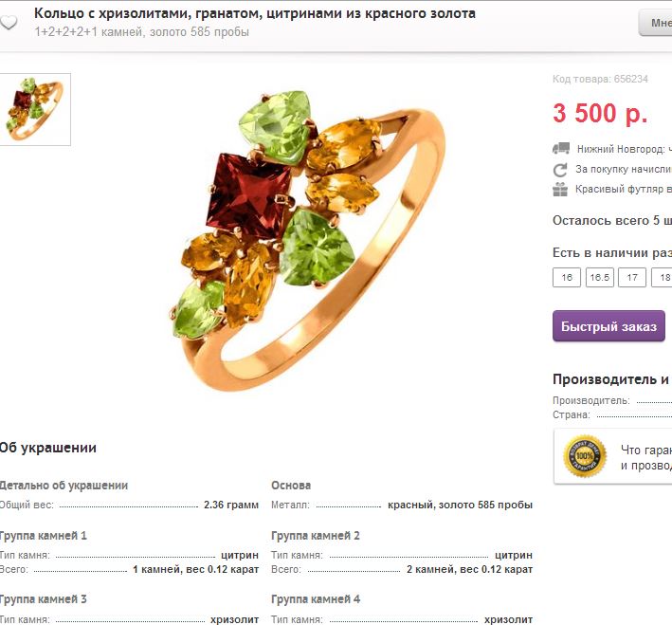Screen dimensions: 672x625
Task: Click the За покупку начисли bonus text
Action: click(x=623, y=169)
